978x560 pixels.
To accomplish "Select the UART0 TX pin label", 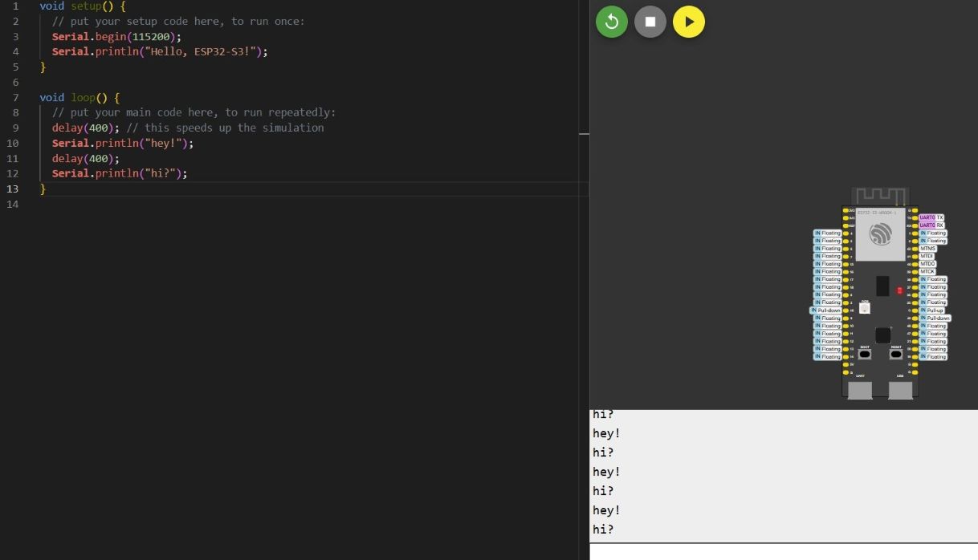I will pos(931,217).
